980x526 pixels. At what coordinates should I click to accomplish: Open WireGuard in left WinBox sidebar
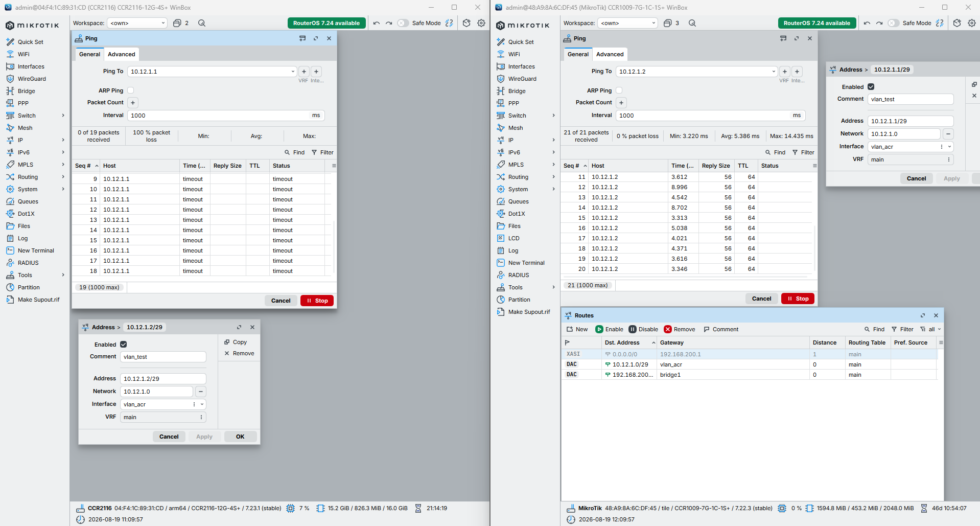32,79
